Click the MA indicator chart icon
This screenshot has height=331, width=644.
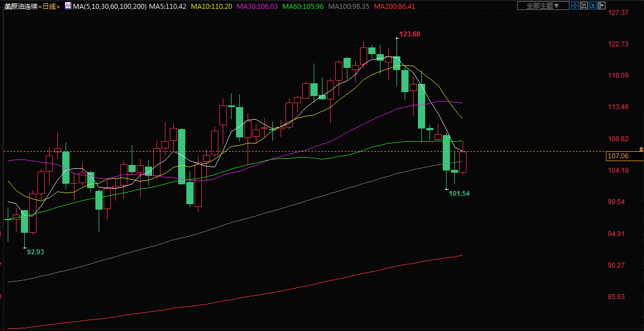[67, 6]
